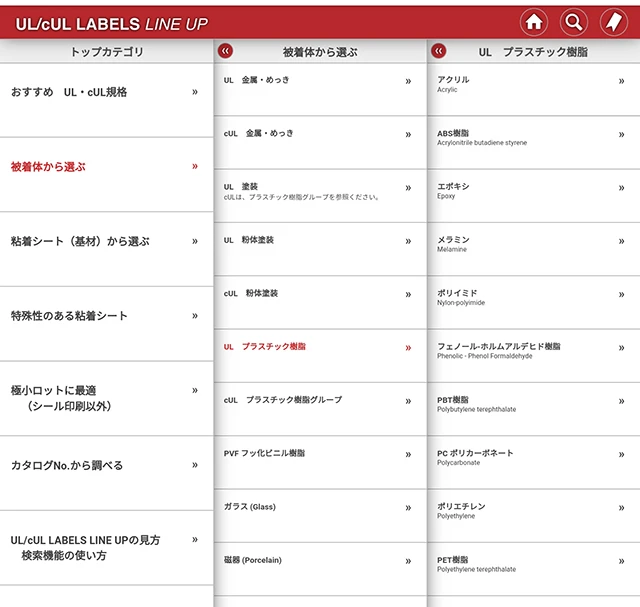
Task: Choose メラミン Melamine resin
Action: (534, 249)
